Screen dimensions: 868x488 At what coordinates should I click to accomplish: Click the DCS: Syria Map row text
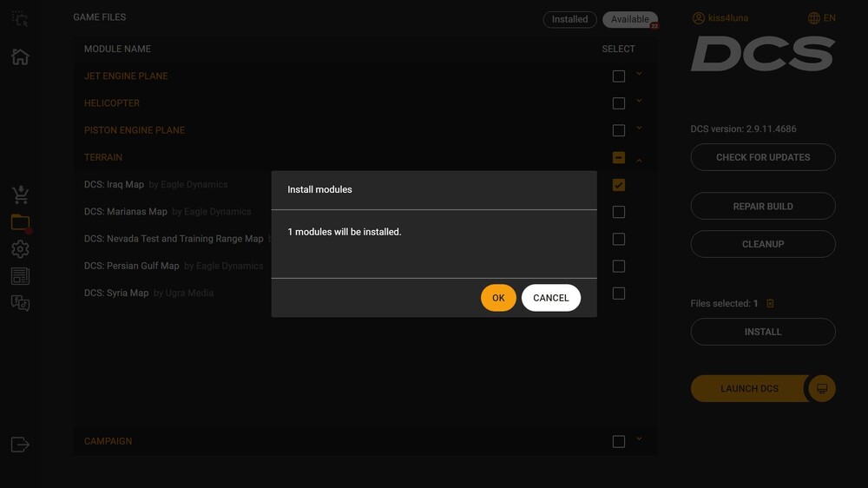click(x=116, y=293)
